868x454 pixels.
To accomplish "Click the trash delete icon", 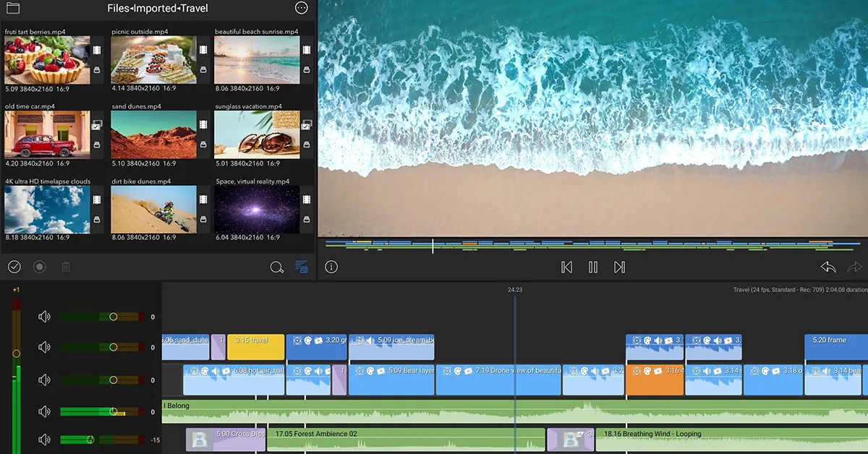I will pyautogui.click(x=66, y=267).
